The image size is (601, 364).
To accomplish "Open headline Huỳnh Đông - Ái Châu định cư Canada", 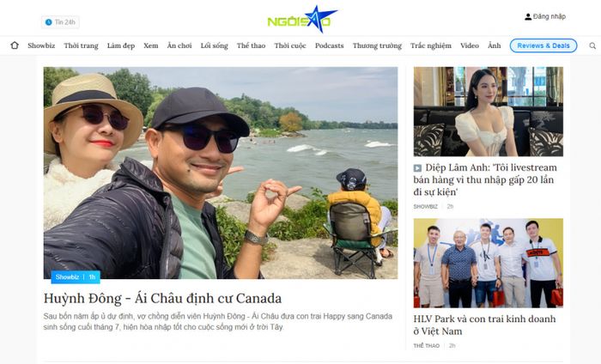I will point(162,298).
